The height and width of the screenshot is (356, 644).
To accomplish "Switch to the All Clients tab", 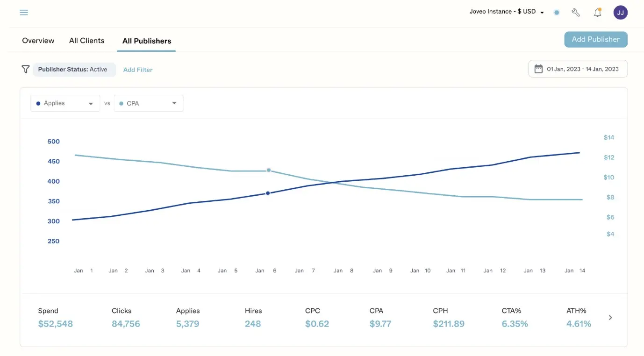I will [86, 40].
